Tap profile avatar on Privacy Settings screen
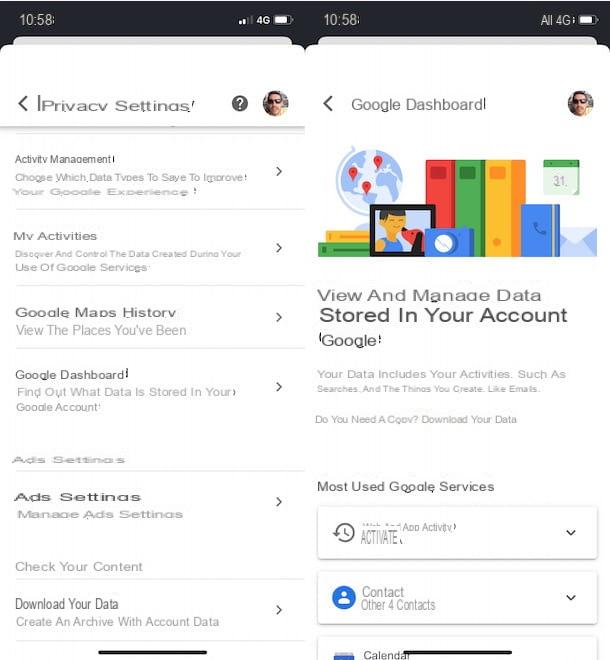This screenshot has height=660, width=610. point(276,103)
